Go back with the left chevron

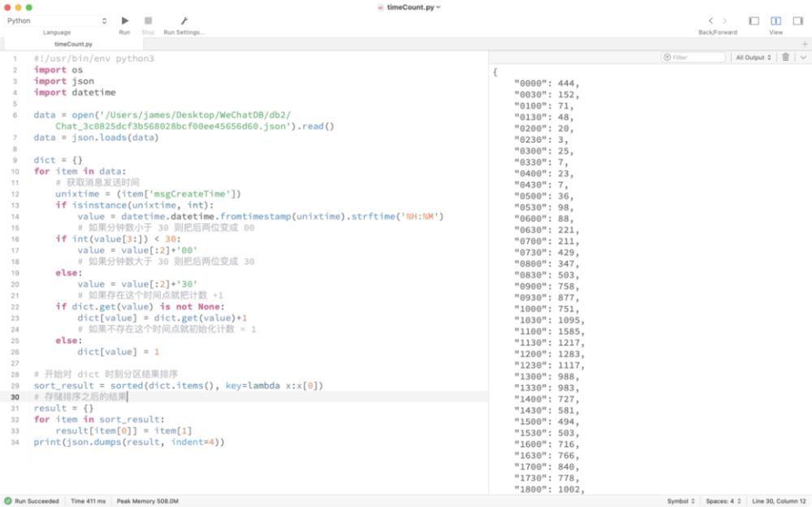click(710, 21)
